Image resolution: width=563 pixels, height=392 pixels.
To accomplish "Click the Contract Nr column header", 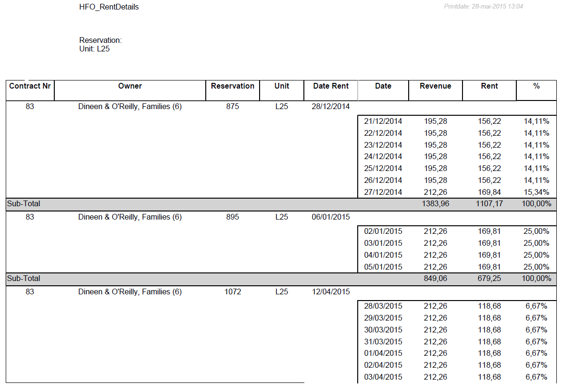I will (30, 86).
